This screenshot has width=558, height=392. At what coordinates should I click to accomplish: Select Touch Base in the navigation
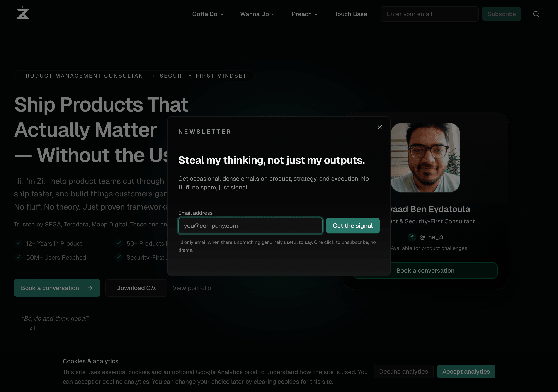point(350,14)
